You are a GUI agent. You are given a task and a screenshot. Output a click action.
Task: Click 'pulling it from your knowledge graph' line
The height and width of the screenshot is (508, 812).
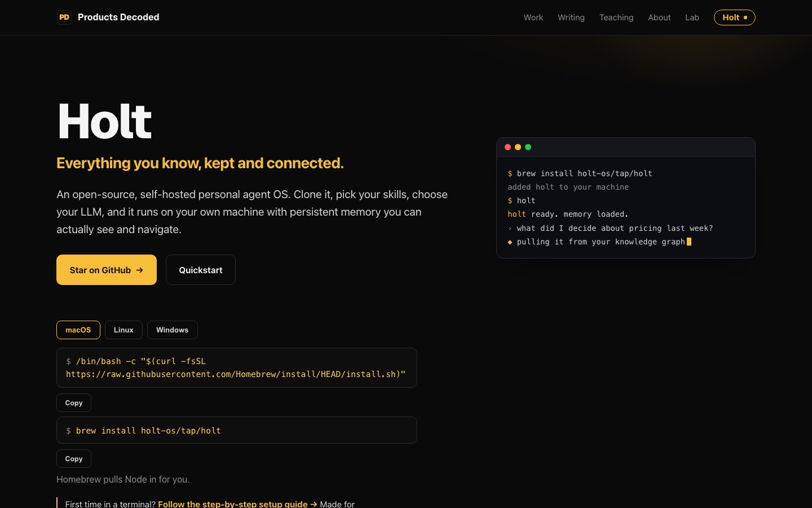click(599, 242)
